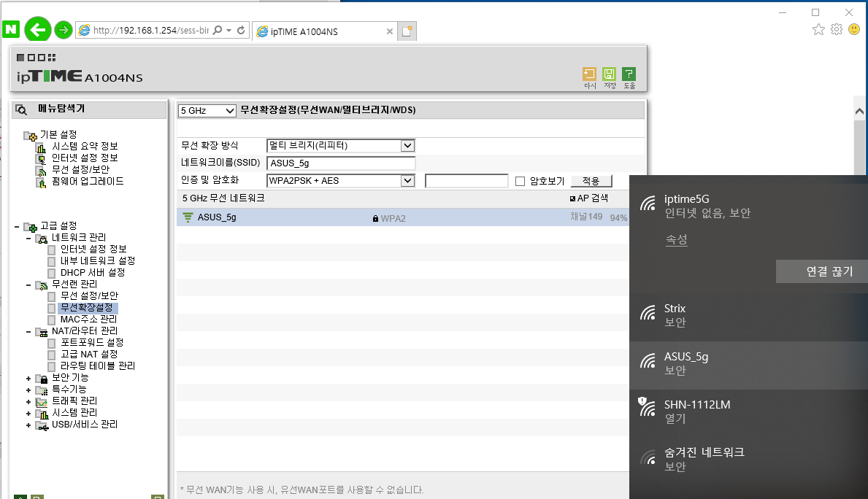Open 인터넷 설정 정보 under 기본 설정
The image size is (868, 499).
(85, 158)
